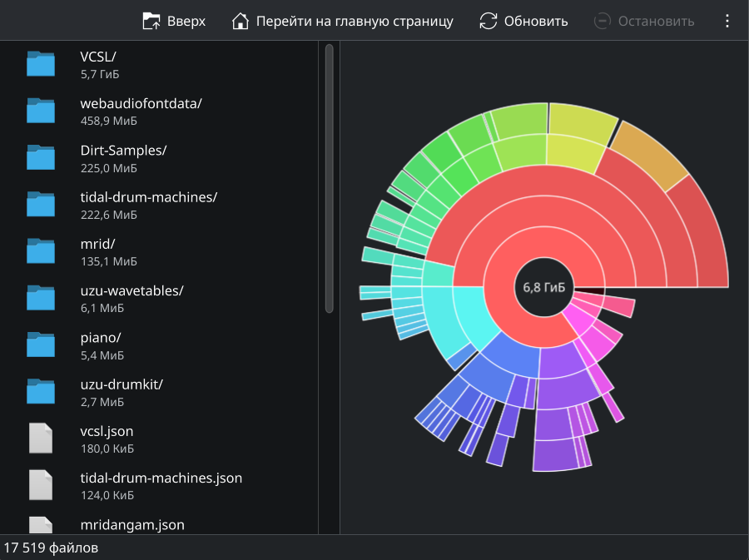Viewport: 749px width, 560px height.
Task: Click the Refresh circular arrows icon
Action: tap(489, 21)
